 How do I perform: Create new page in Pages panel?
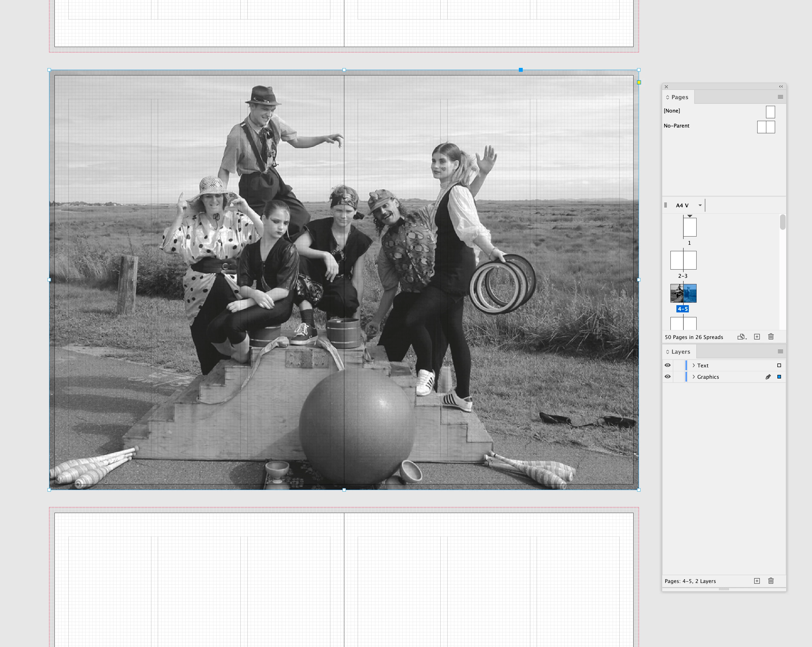pos(757,337)
